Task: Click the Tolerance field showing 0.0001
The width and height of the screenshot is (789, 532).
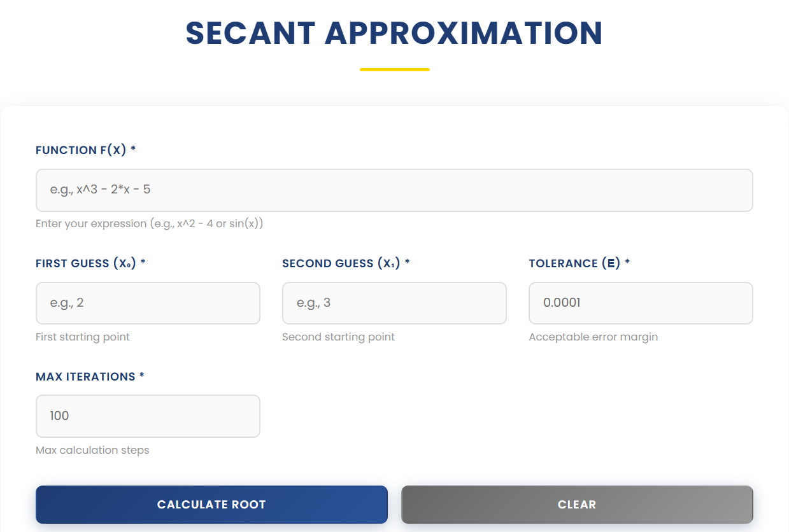Action: (x=640, y=303)
